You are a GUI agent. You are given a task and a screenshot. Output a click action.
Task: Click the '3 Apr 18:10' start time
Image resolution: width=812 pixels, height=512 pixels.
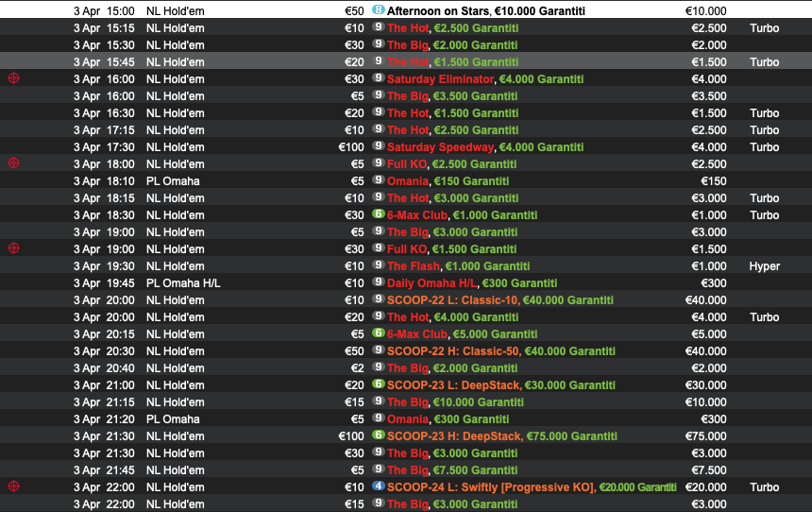[104, 181]
